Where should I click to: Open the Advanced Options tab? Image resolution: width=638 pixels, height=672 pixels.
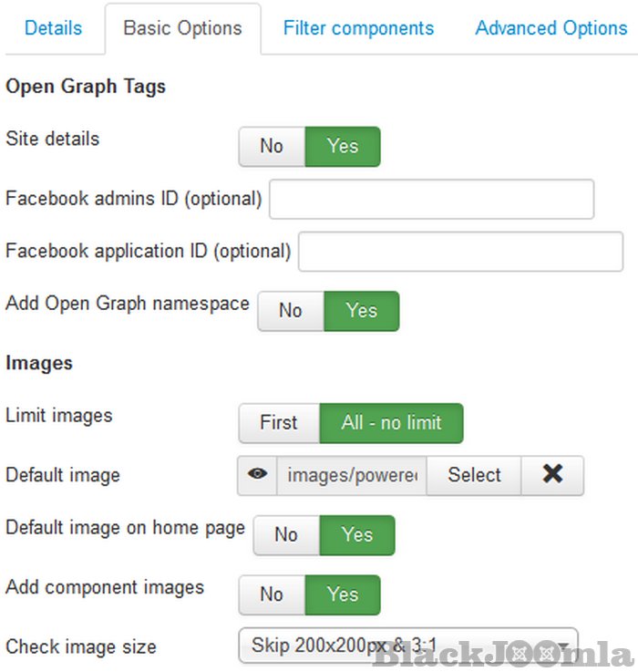pos(551,28)
